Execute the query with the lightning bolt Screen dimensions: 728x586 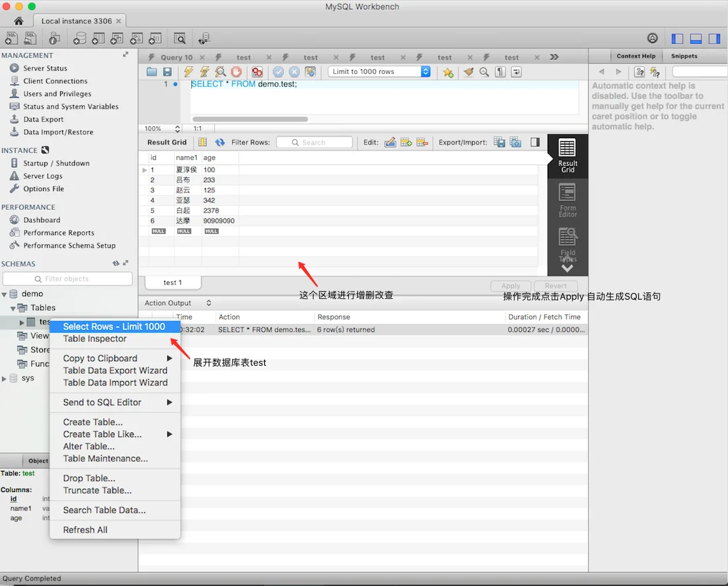pos(188,72)
